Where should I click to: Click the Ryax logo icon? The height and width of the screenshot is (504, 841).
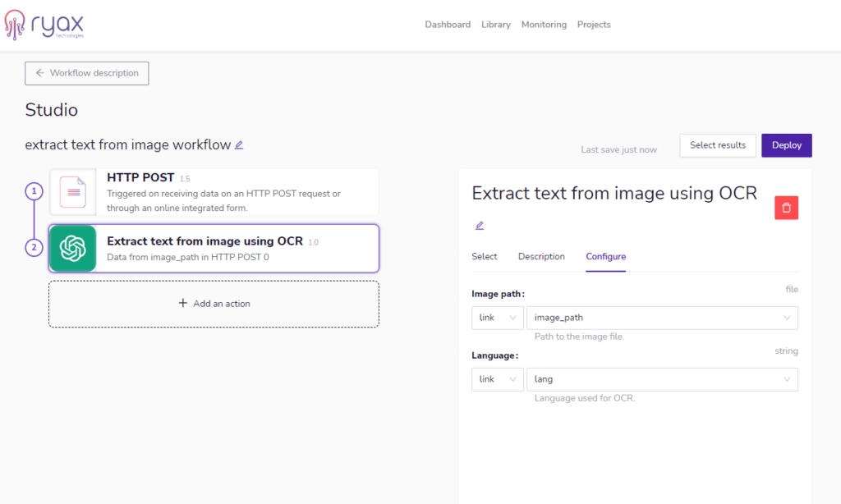point(15,25)
